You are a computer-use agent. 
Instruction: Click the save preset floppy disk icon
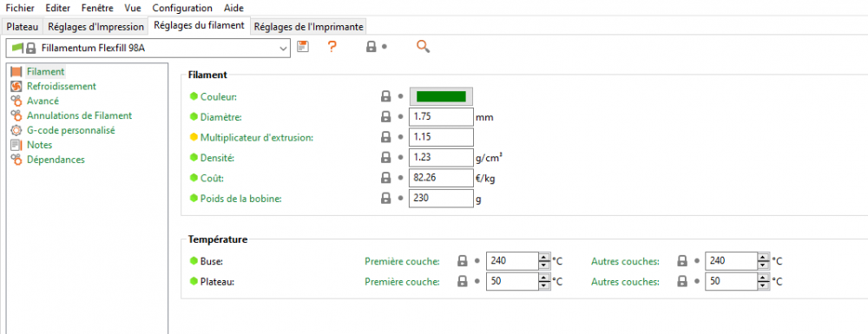tap(302, 47)
